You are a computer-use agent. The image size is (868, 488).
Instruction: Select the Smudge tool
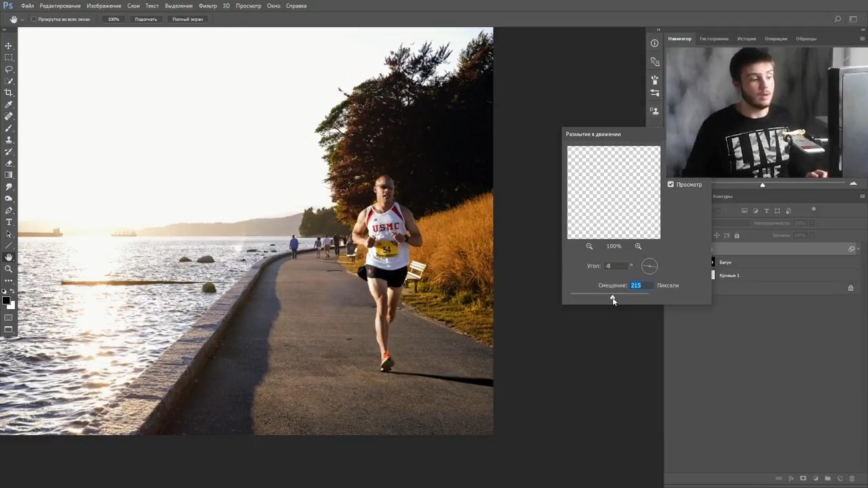point(9,186)
